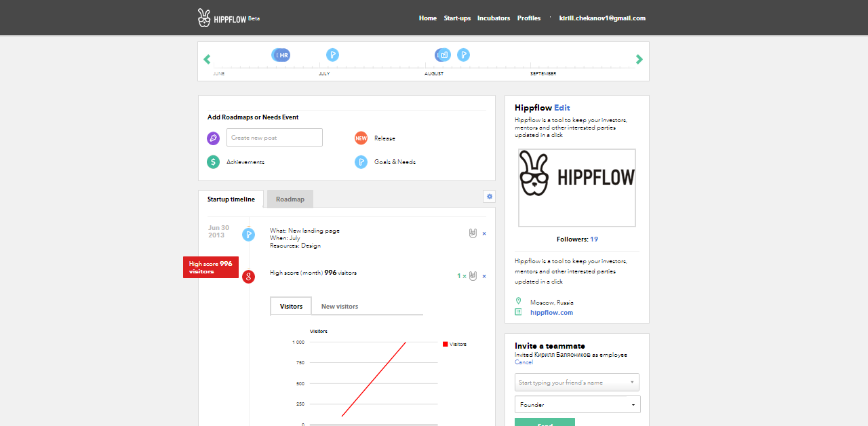Click the flag icon beside New landing page
868x426 pixels.
249,235
